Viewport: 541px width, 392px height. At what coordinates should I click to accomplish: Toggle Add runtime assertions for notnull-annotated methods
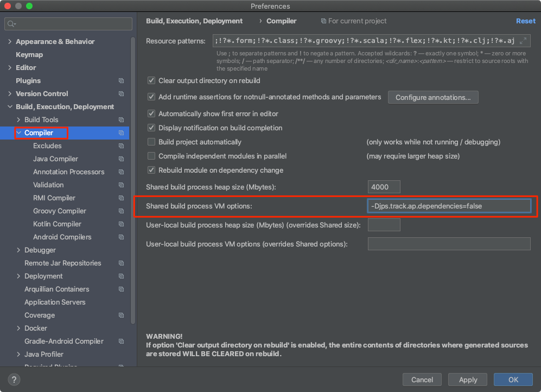point(151,97)
